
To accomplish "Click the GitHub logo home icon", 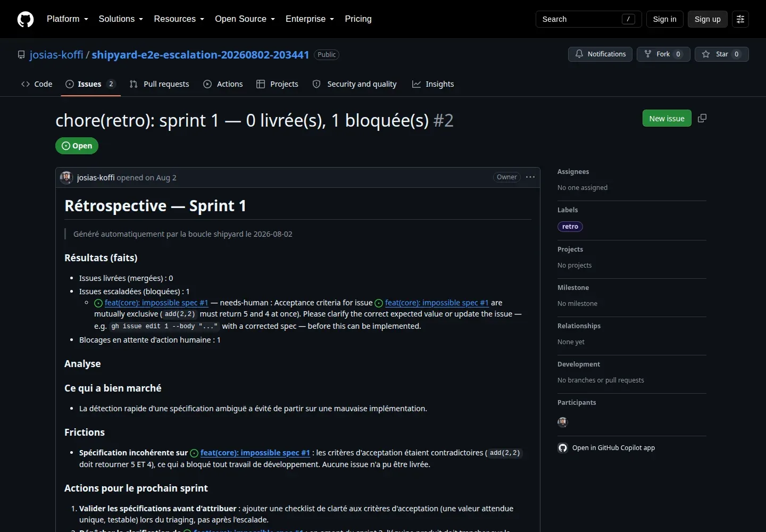I will (x=26, y=19).
